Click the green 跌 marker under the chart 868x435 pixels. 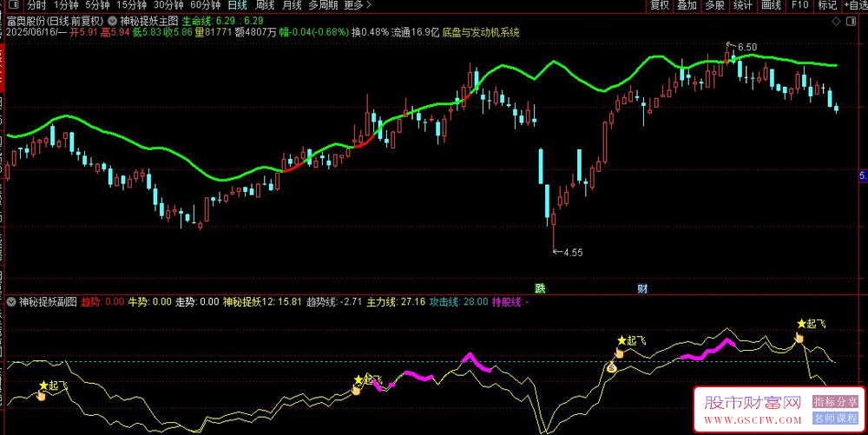click(540, 287)
